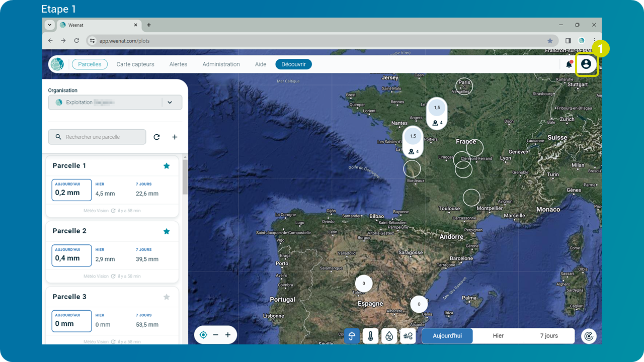Select Aujourd'hui 0,4 mm for Parcelle 2
The height and width of the screenshot is (362, 644).
(x=71, y=255)
